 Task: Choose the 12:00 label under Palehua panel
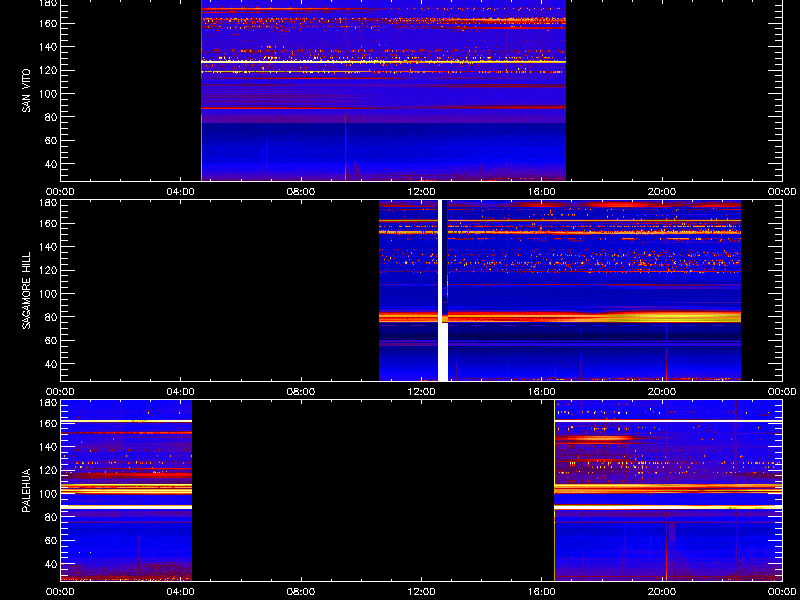421,592
